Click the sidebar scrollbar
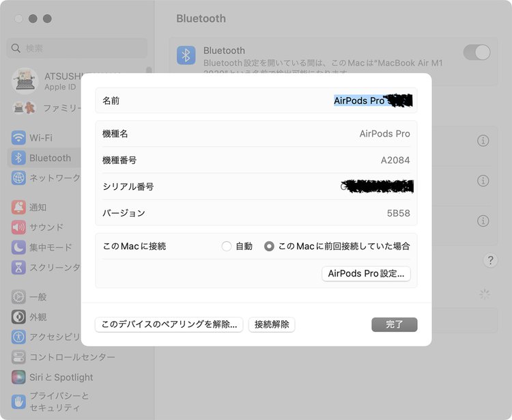This screenshot has width=512, height=420. [149, 70]
